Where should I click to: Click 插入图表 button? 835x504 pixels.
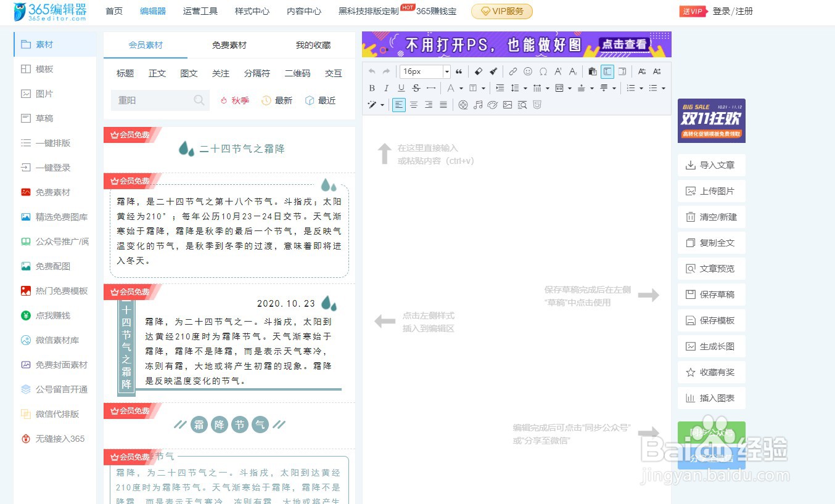711,398
